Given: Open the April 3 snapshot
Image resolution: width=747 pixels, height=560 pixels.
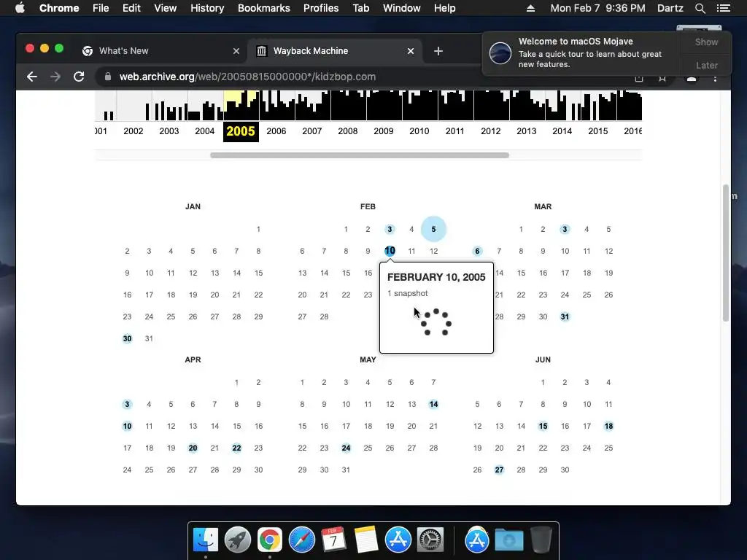Looking at the screenshot, I should tap(127, 404).
